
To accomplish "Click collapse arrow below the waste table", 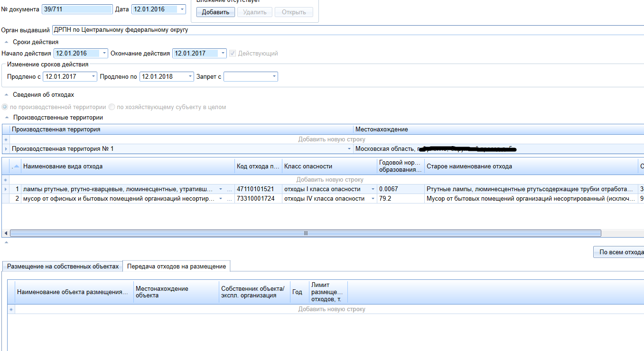I will pos(6,242).
